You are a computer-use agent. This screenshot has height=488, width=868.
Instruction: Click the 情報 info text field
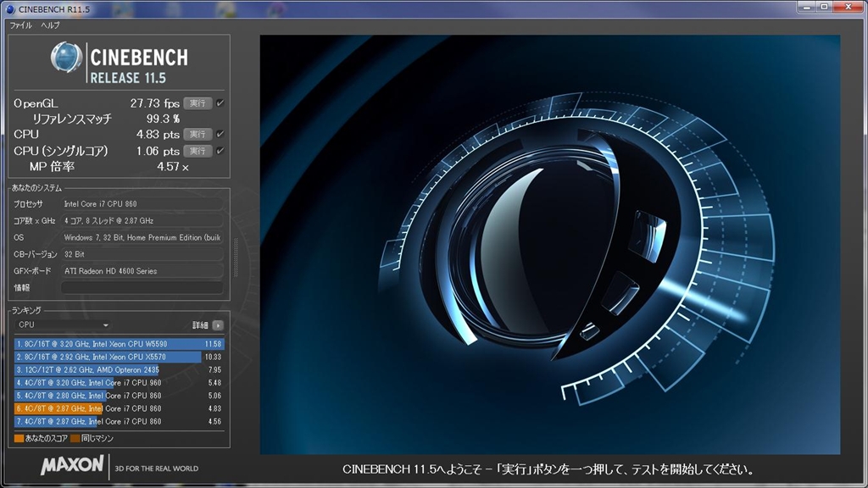142,288
